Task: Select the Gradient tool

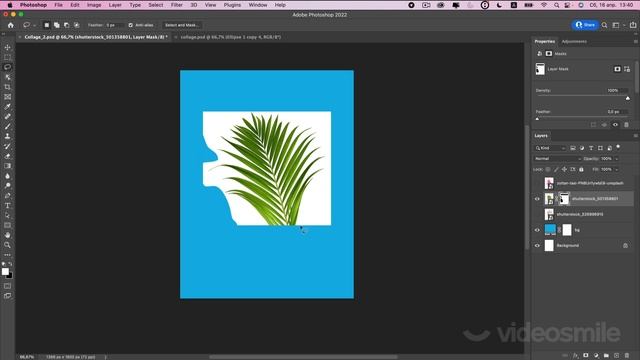Action: [x=7, y=166]
